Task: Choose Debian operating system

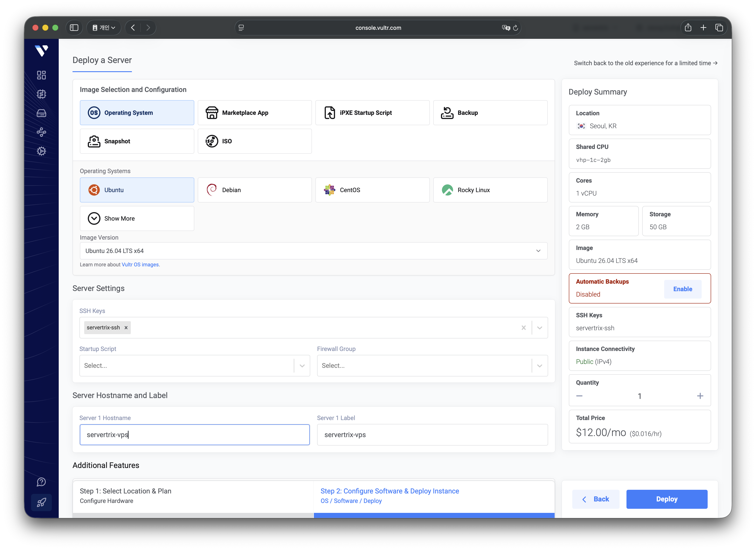Action: coord(255,190)
